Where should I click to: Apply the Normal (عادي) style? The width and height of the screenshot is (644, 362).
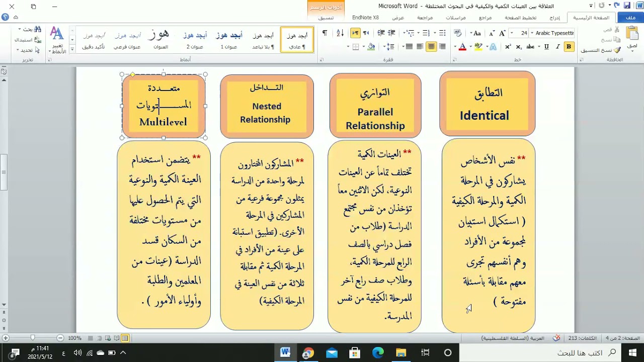tap(297, 40)
